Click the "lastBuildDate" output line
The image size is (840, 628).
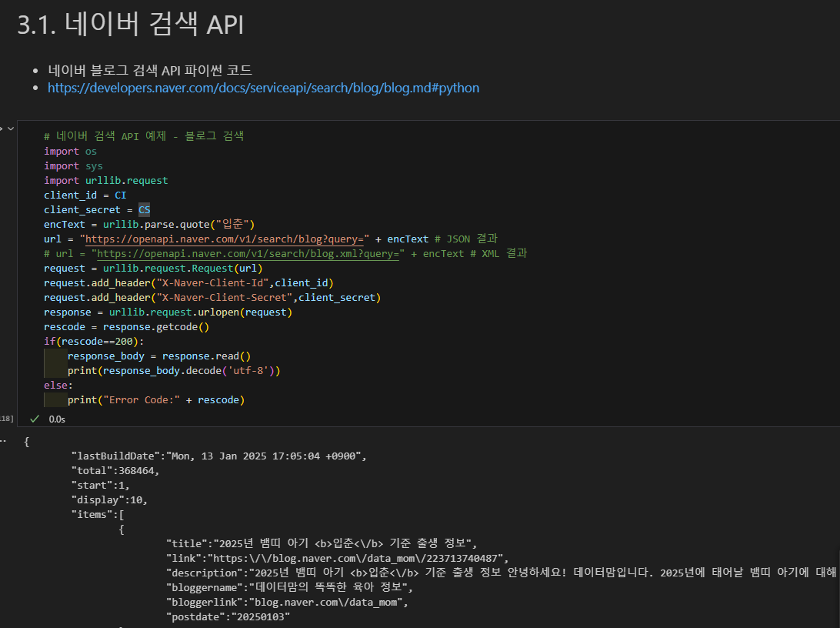[219, 456]
